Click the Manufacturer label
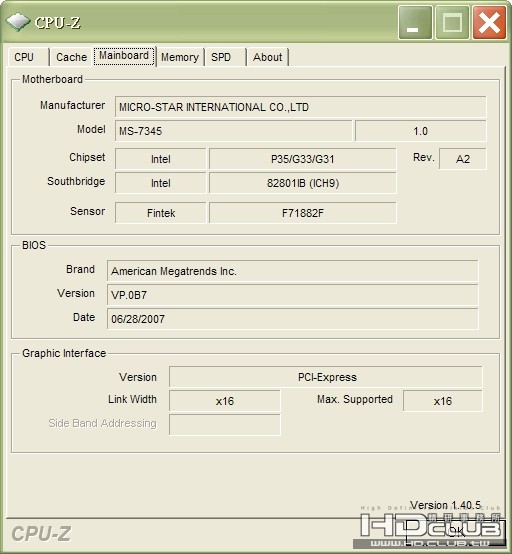Screen dimensions: 512x554 point(72,105)
